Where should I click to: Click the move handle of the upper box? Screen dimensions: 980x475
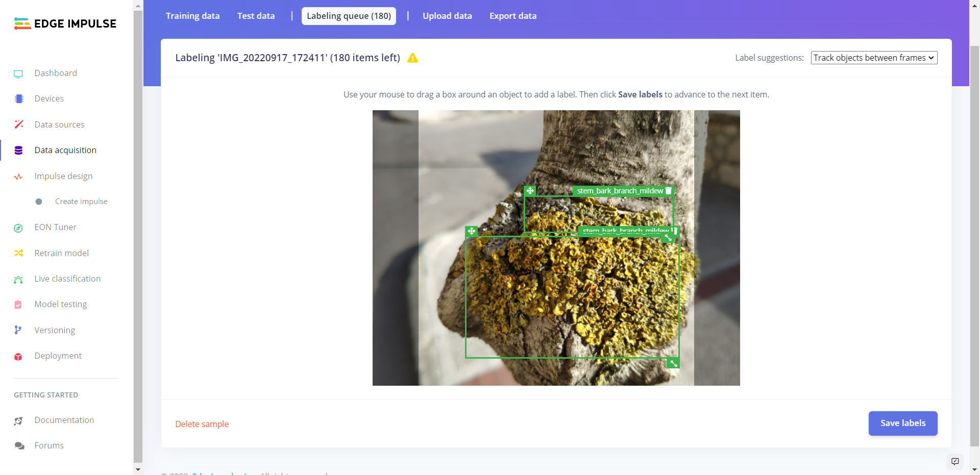coord(530,191)
